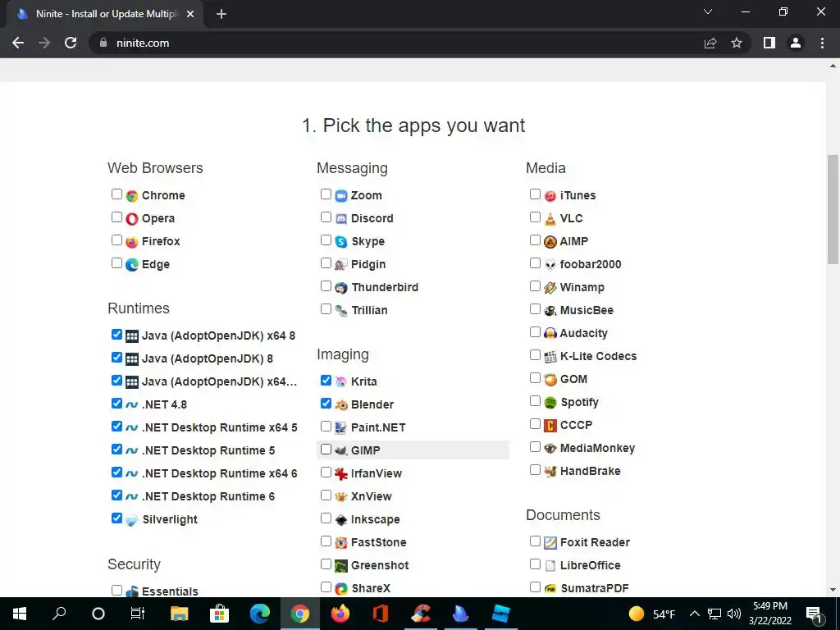Bookmark this page with the star icon

coord(737,43)
